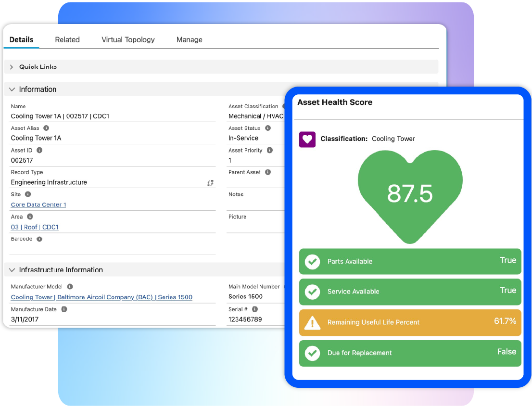The height and width of the screenshot is (408, 532).
Task: Click the warning triangle on Remaining Useful Life
Action: pos(312,322)
